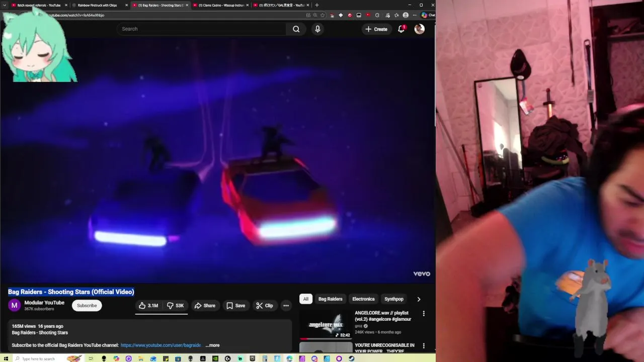644x362 pixels.
Task: Open the Modular YouTube channel name link
Action: pyautogui.click(x=44, y=303)
